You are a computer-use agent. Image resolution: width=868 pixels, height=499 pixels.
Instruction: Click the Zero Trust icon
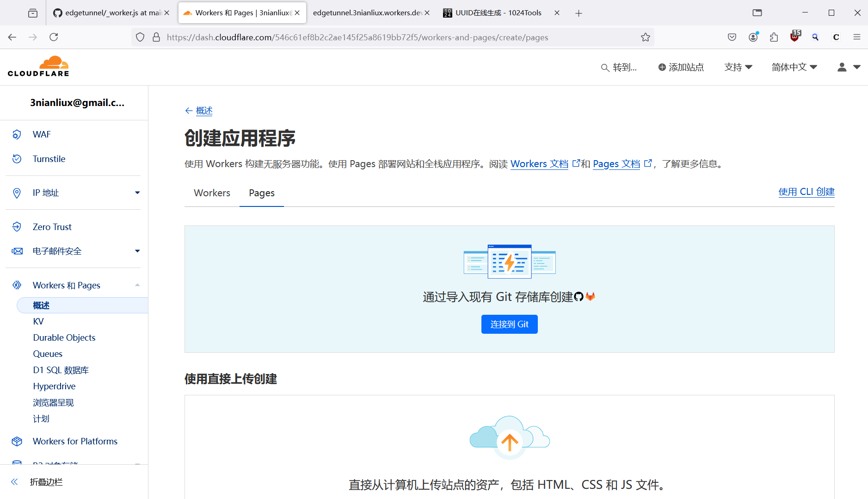(x=17, y=227)
